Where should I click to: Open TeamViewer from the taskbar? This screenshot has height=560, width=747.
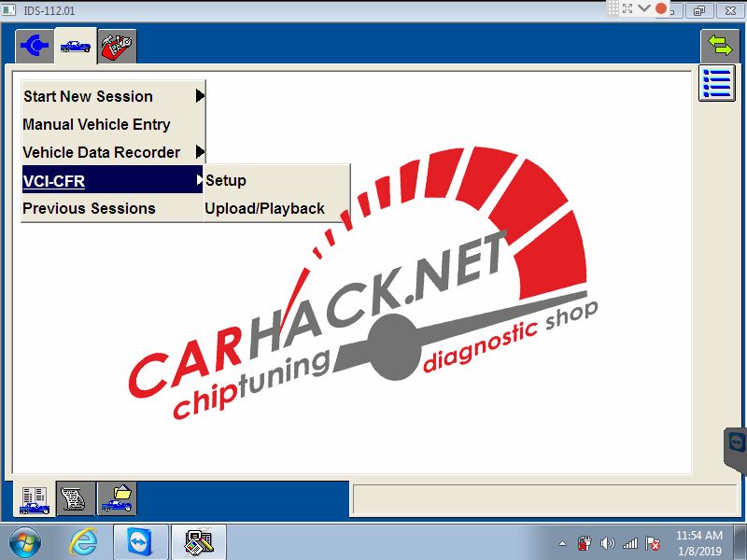point(141,542)
